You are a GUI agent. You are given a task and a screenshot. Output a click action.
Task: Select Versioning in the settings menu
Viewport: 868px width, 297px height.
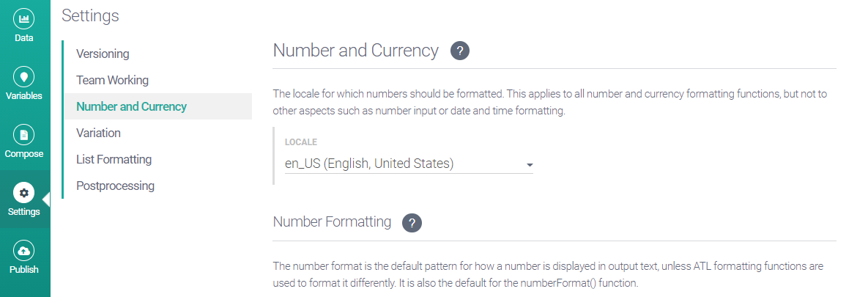(103, 54)
